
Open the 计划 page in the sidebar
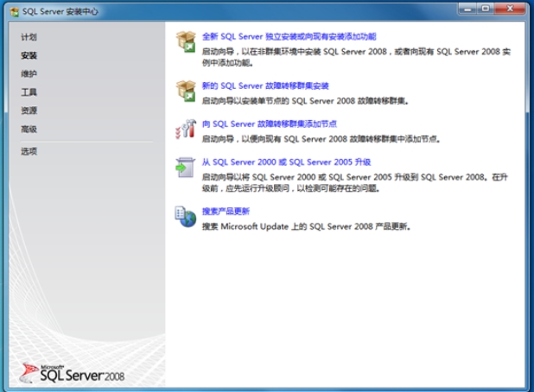tap(29, 37)
